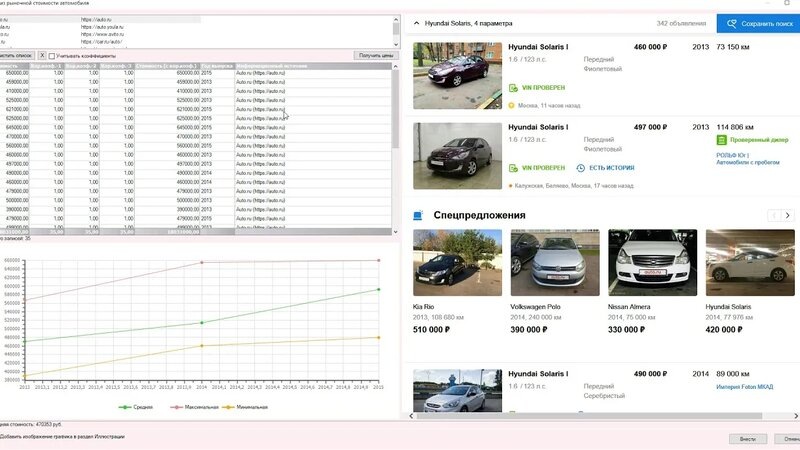
Task: Select the table row with value 621000,00
Action: 196,109
